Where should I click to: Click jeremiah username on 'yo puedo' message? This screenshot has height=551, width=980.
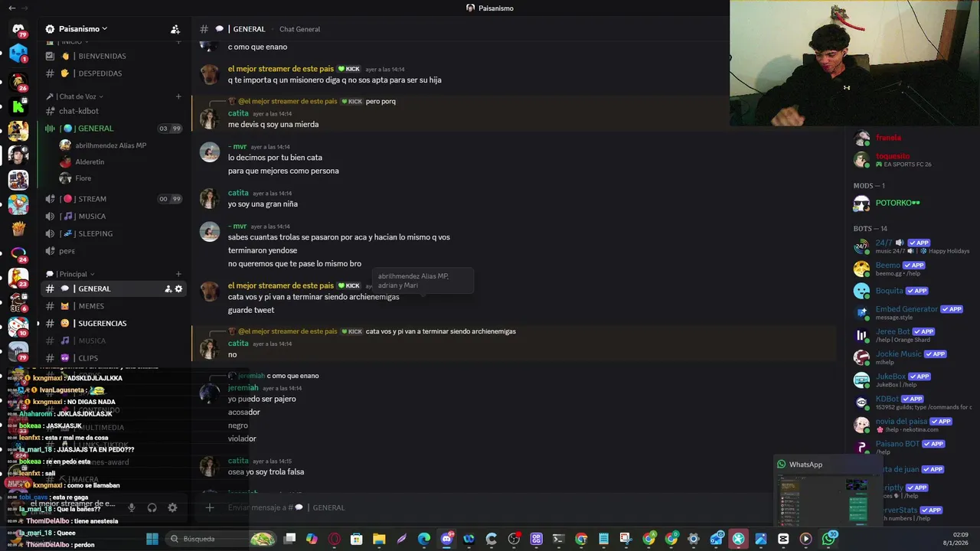243,388
